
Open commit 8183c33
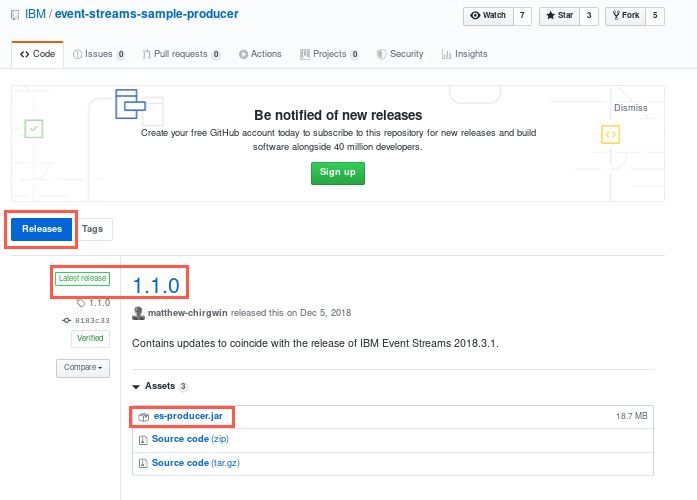(92, 320)
